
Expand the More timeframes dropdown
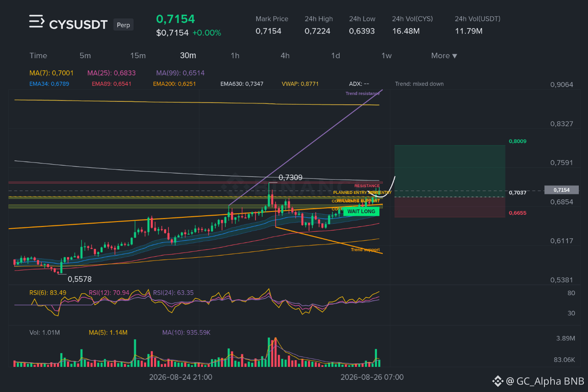(x=444, y=56)
